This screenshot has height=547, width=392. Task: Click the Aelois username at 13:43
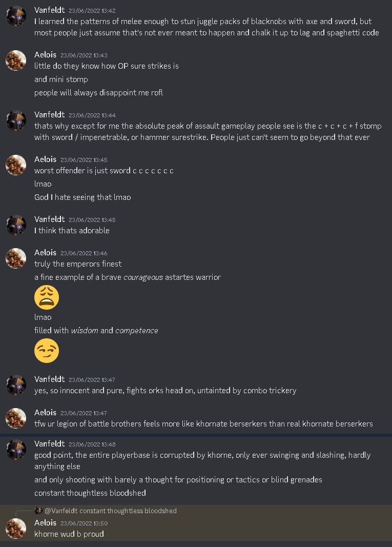point(45,54)
